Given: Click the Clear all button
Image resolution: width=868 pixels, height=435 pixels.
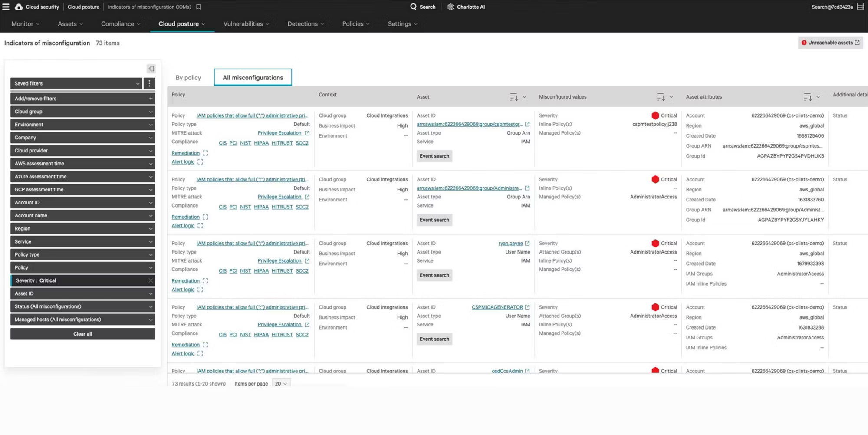Looking at the screenshot, I should (x=82, y=334).
